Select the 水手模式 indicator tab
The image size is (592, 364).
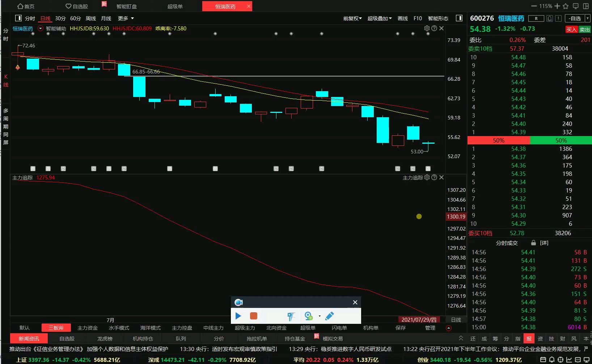coord(119,328)
